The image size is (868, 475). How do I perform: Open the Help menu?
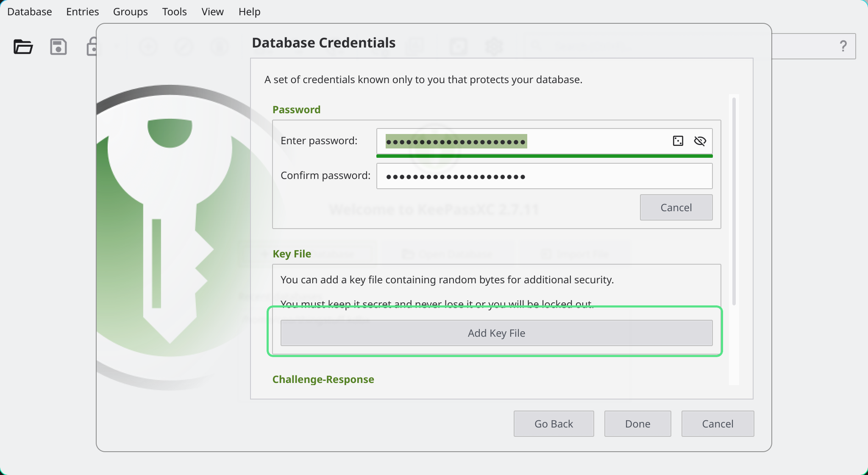[249, 11]
